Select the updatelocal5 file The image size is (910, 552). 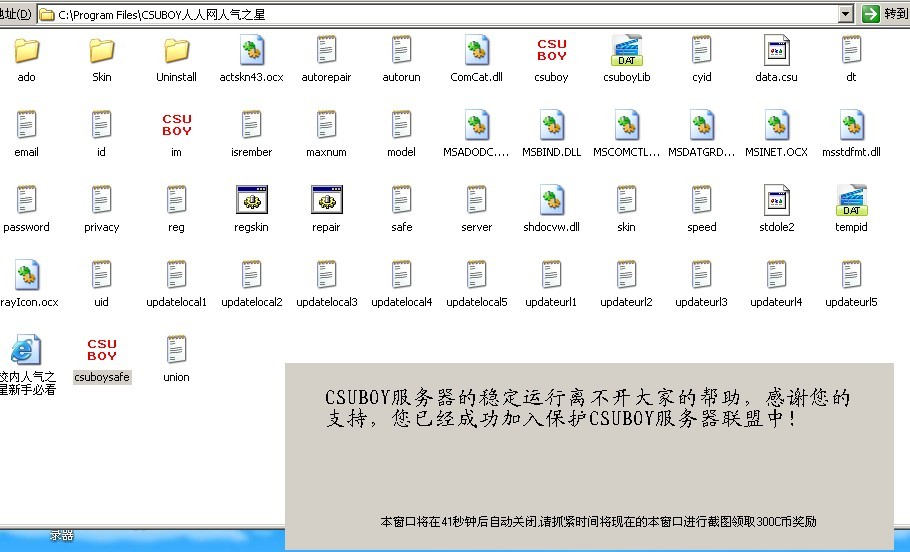click(476, 275)
